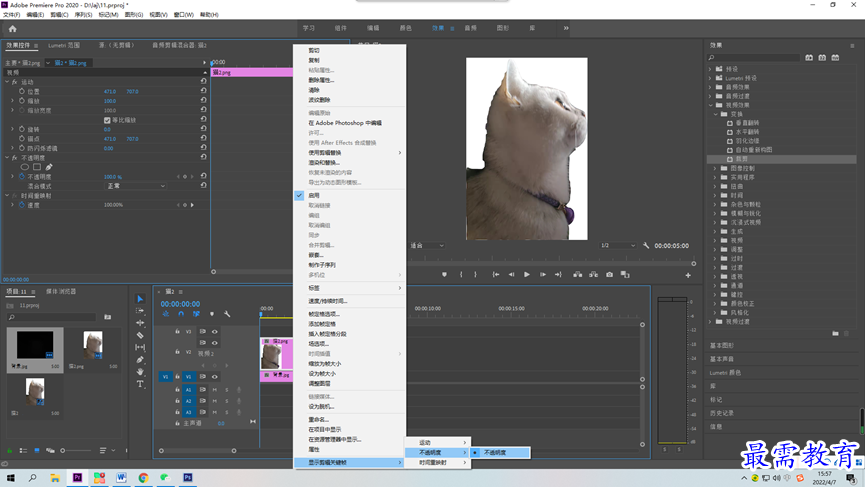This screenshot has width=865, height=487.
Task: Toggle animation stopwatch for 缩放
Action: tap(22, 101)
